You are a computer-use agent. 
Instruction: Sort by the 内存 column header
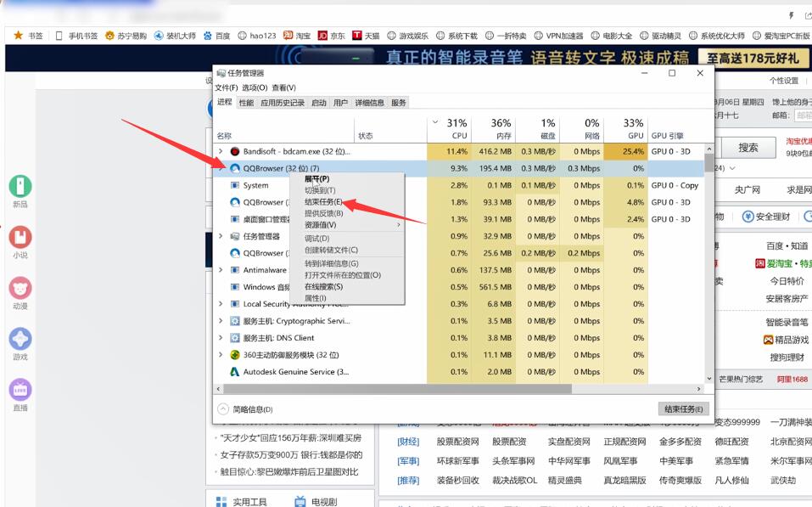(494, 129)
